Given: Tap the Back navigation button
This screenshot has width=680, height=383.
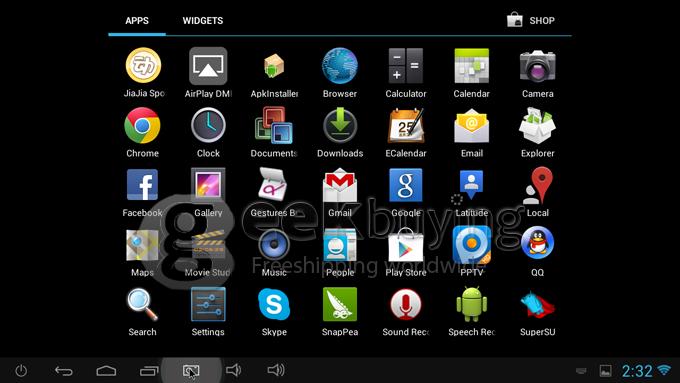Looking at the screenshot, I should point(63,370).
